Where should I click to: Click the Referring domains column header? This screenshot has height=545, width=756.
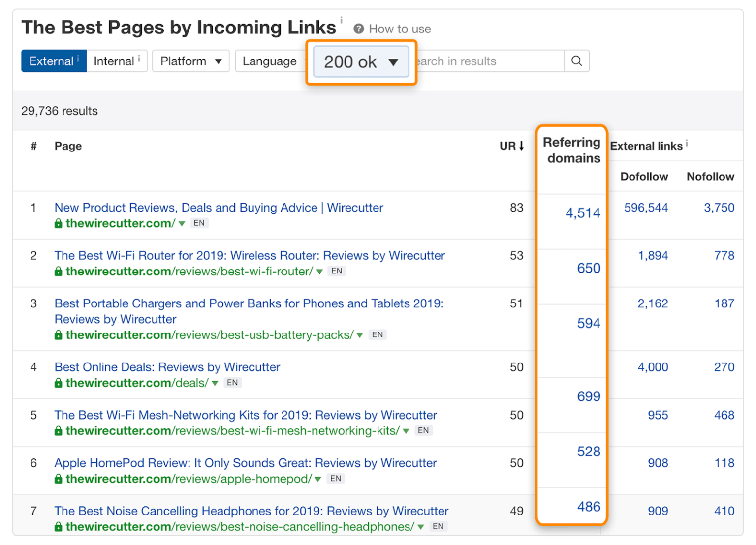(x=571, y=151)
